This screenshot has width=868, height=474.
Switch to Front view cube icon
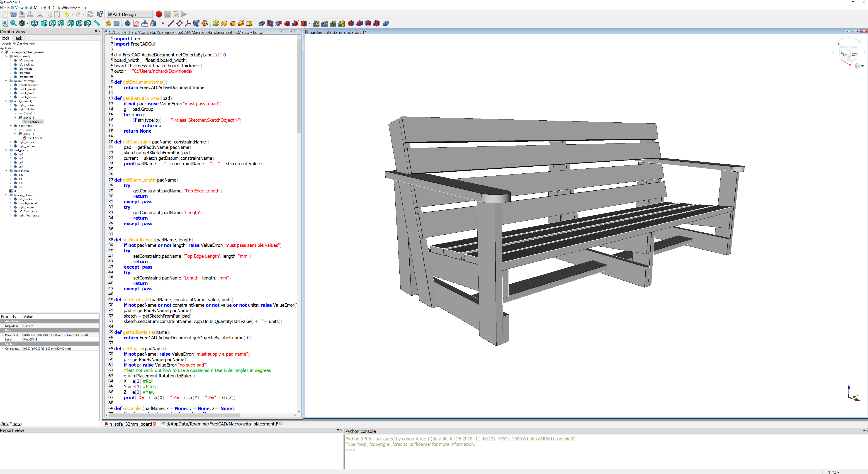click(x=44, y=23)
